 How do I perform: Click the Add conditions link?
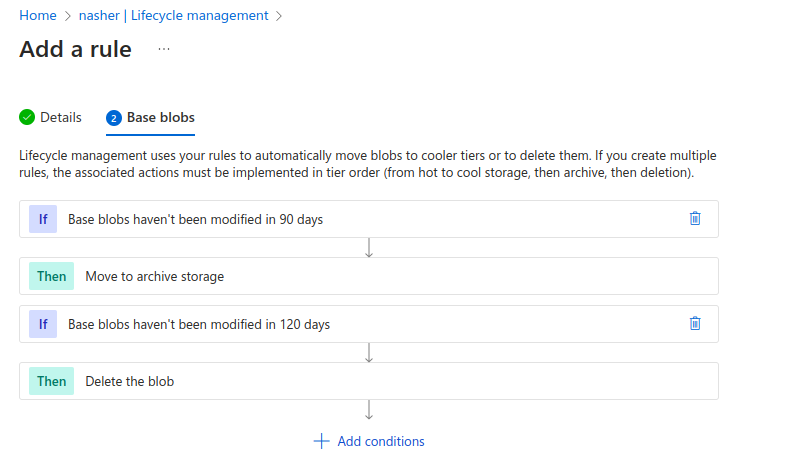(380, 441)
